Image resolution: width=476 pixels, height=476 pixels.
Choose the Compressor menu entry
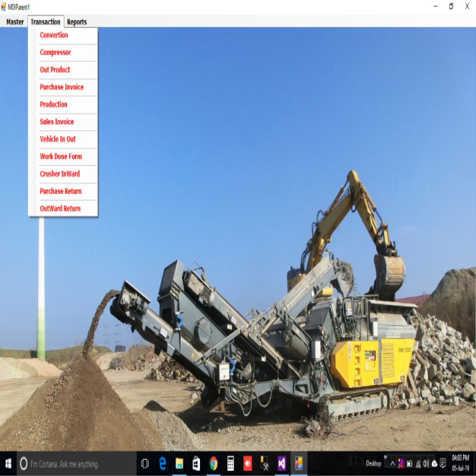tap(55, 53)
